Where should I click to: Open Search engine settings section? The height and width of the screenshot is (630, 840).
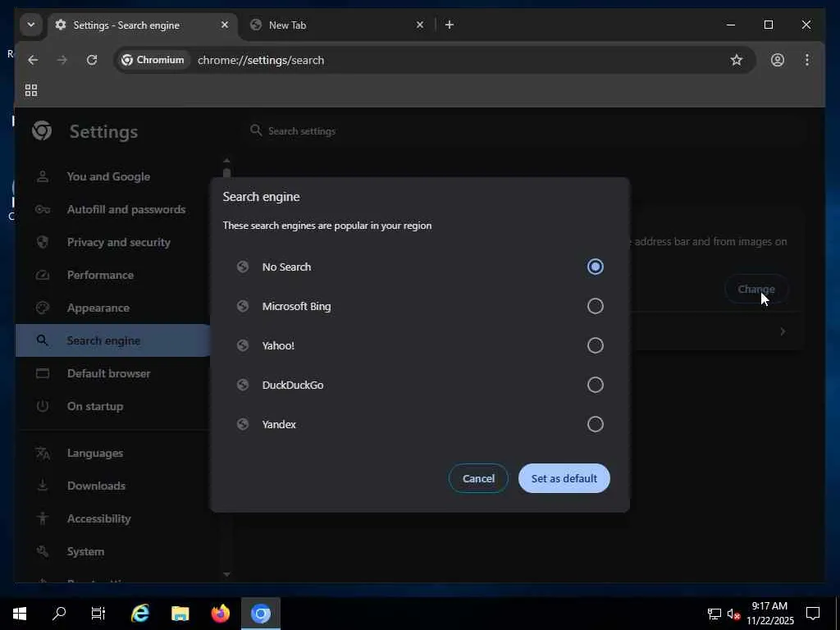[112, 340]
